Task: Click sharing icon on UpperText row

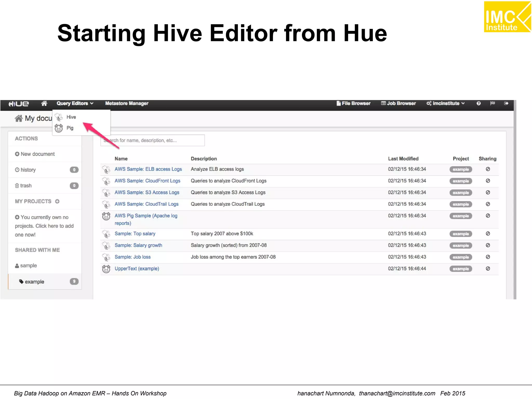Action: [488, 269]
